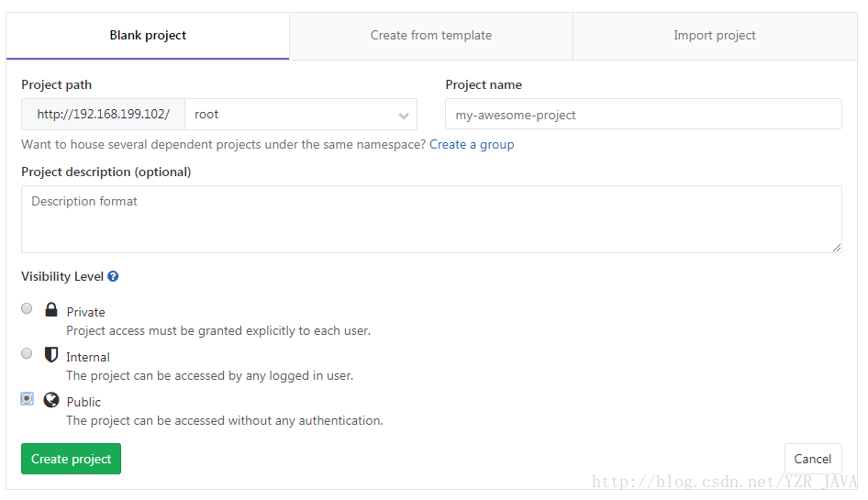The image size is (868, 500).
Task: Click the Private visibility label text
Action: (x=86, y=312)
